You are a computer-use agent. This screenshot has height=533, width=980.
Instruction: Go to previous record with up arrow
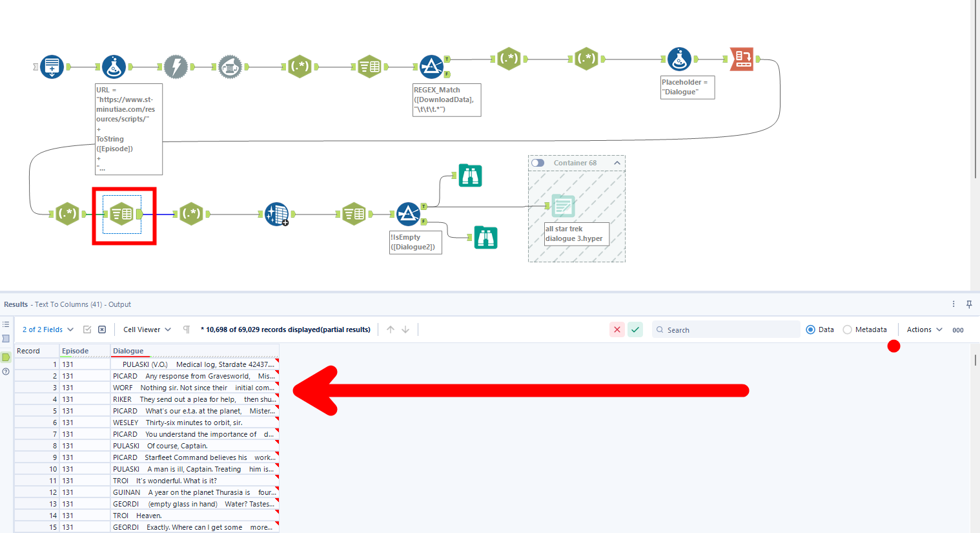pos(391,329)
